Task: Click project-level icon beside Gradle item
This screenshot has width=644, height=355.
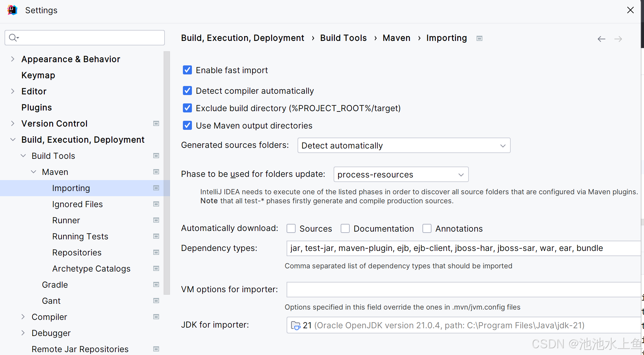Action: point(156,284)
